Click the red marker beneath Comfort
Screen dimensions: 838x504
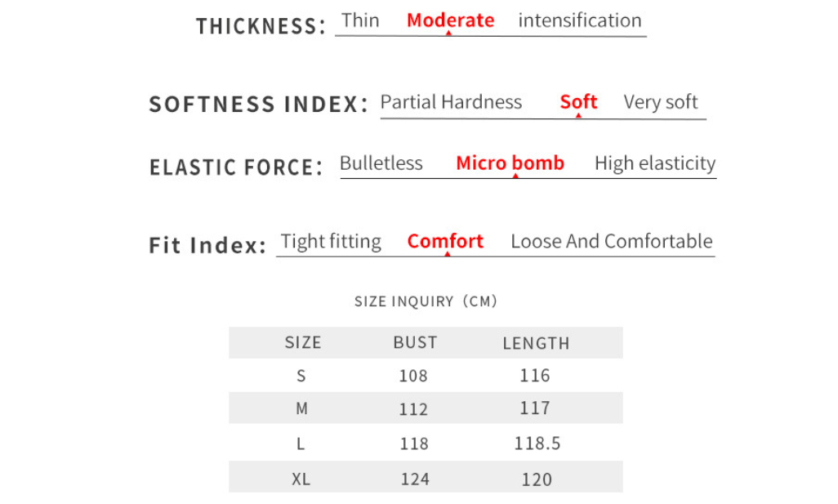point(447,254)
